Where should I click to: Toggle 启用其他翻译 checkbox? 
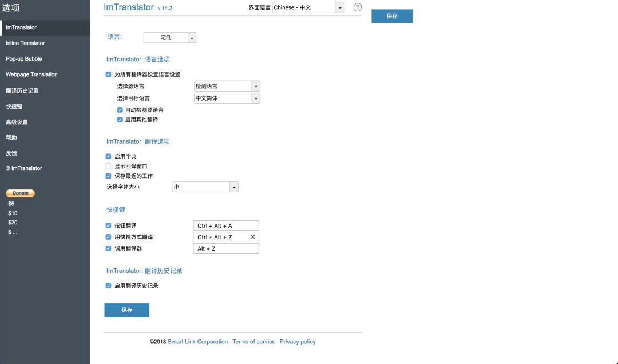click(120, 120)
